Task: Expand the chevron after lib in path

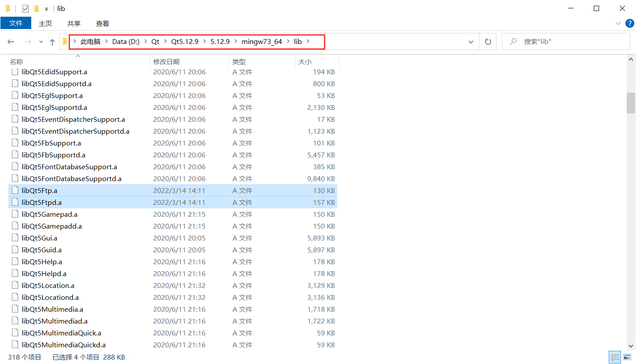Action: [x=308, y=42]
